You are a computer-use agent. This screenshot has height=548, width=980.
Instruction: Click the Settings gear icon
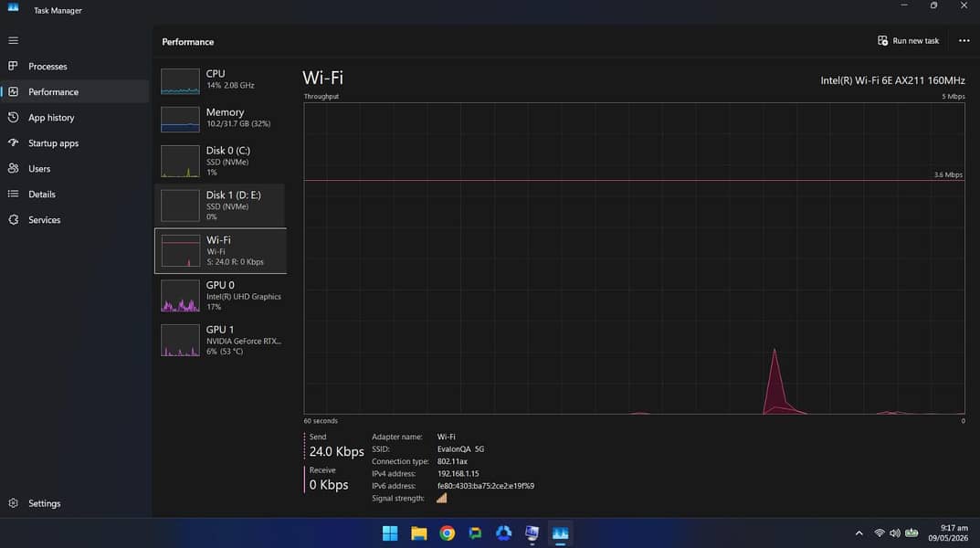click(13, 503)
